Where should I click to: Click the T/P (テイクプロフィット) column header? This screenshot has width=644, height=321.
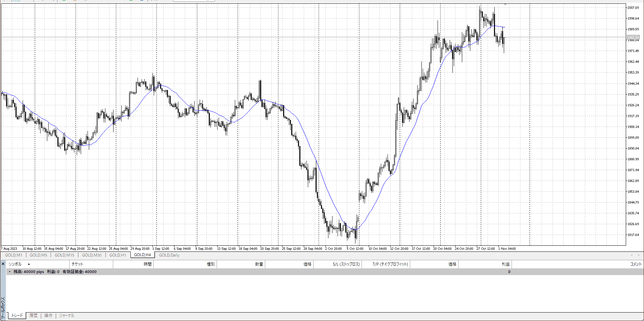390,264
